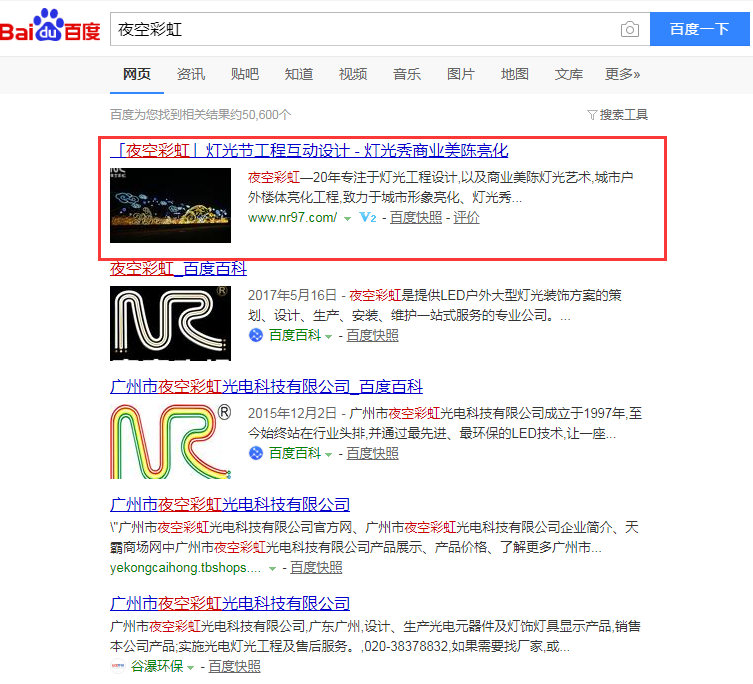The image size is (753, 684).
Task: Click 百度百科 source in the 2017年5月16日 result
Action: tap(295, 335)
